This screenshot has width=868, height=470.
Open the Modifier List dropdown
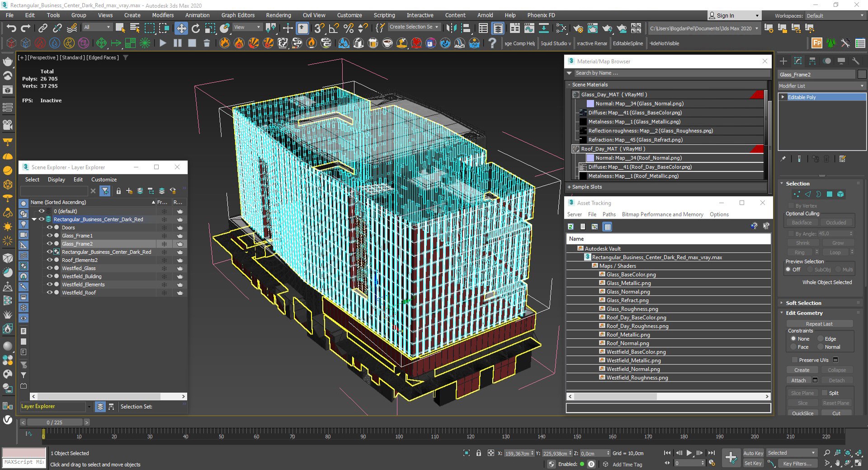pos(821,86)
